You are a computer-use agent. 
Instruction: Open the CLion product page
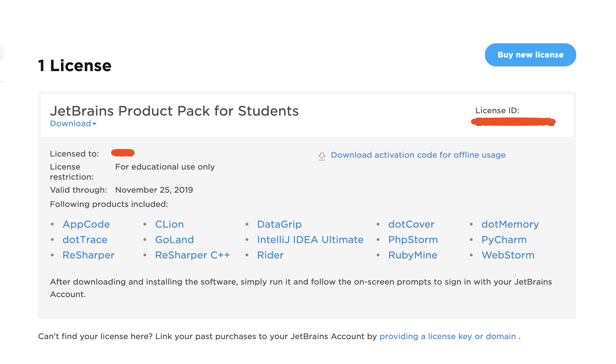coord(169,224)
